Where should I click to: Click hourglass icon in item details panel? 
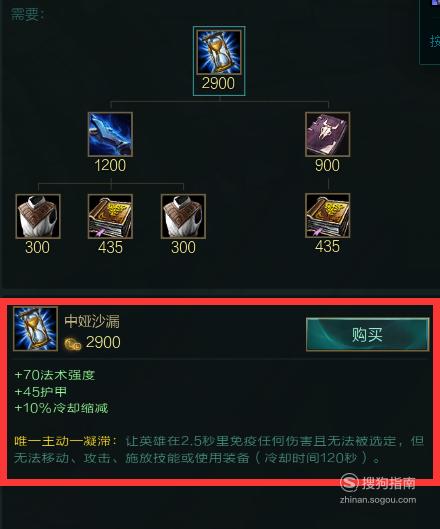coord(35,329)
